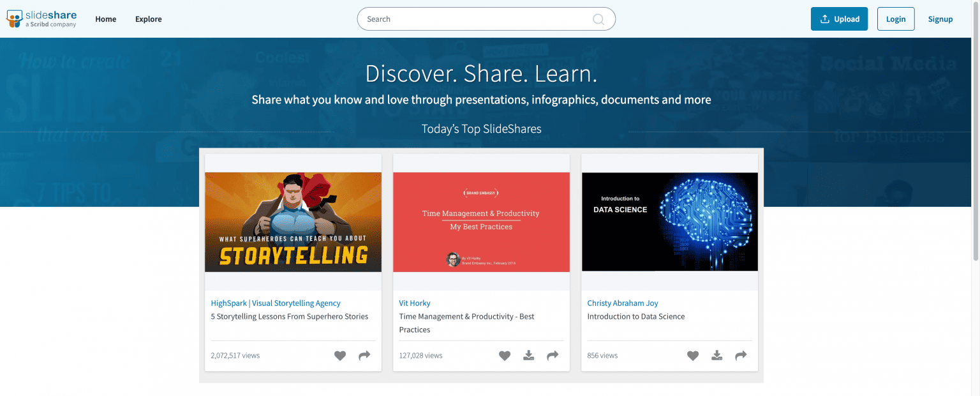Click the SlideShare logo
Screen dimensions: 980x396
coord(41,19)
